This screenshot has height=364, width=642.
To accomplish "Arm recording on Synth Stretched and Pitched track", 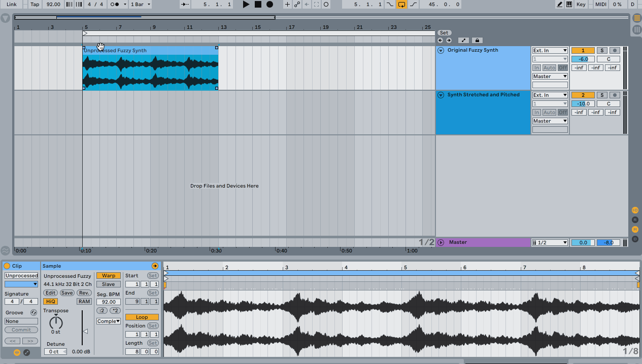I will click(615, 95).
